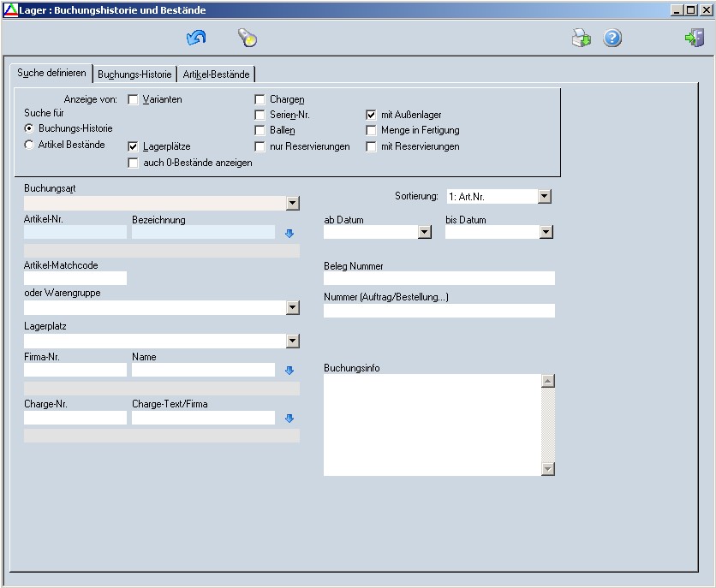Click the flashlight search icon
This screenshot has height=588, width=716.
(247, 39)
